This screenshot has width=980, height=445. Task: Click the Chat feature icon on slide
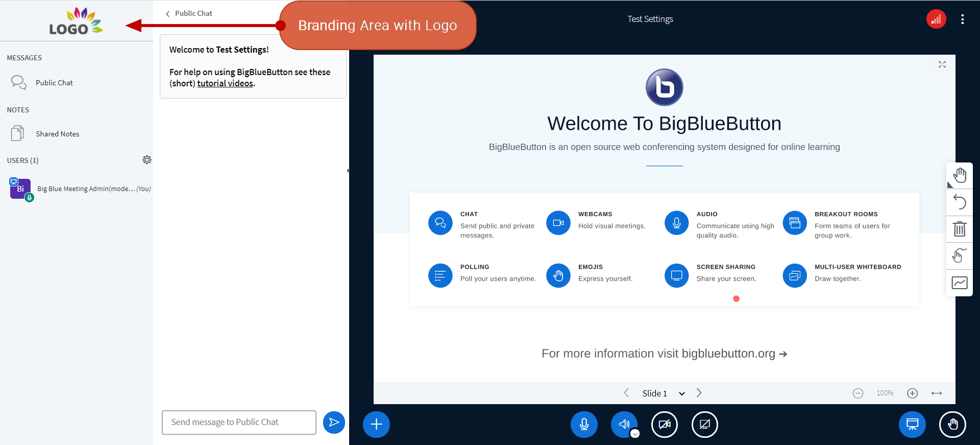pyautogui.click(x=440, y=223)
